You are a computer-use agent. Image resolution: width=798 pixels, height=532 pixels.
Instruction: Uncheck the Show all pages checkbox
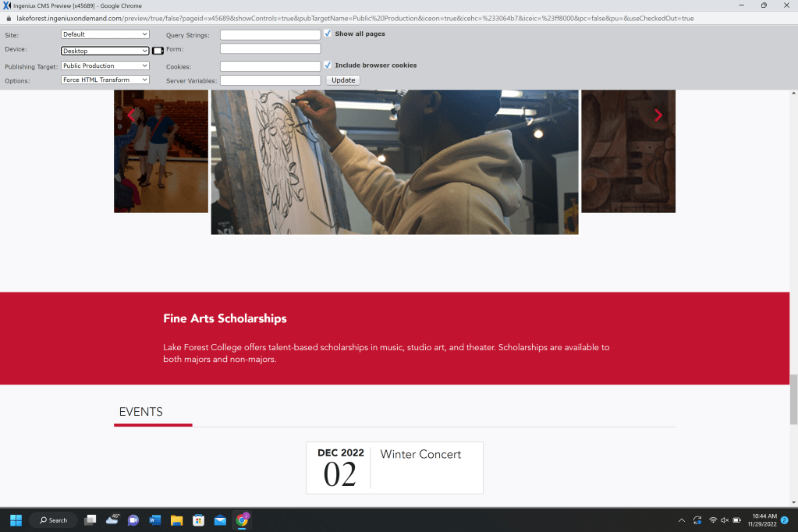pyautogui.click(x=328, y=34)
